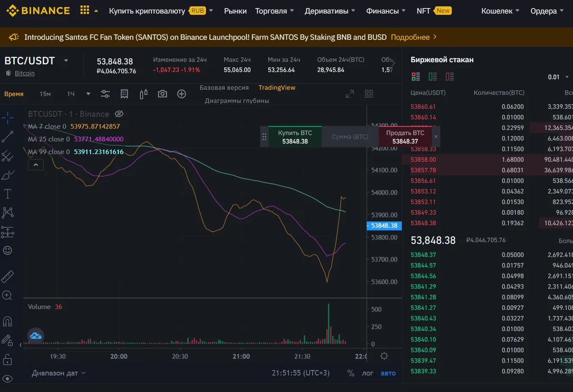Image resolution: width=573 pixels, height=392 pixels.
Task: Show only sell orders in order book
Action: coord(450,77)
